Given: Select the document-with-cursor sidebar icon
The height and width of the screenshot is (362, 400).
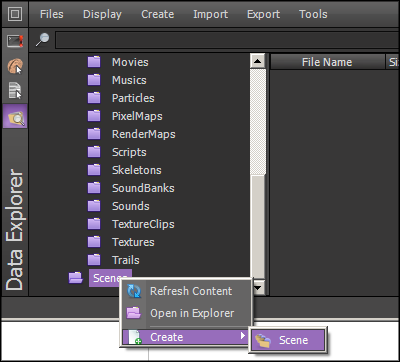Looking at the screenshot, I should tap(15, 91).
